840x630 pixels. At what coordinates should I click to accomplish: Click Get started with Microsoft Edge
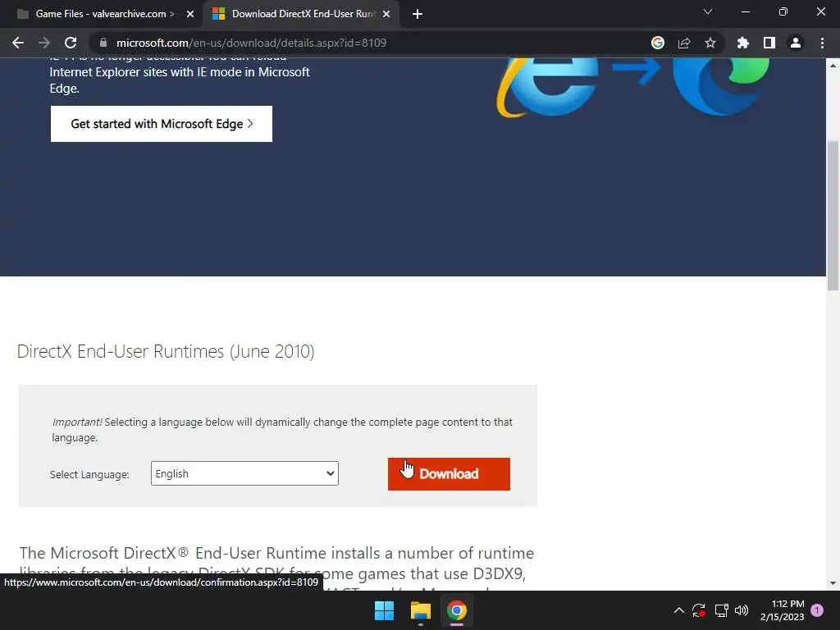(x=162, y=124)
